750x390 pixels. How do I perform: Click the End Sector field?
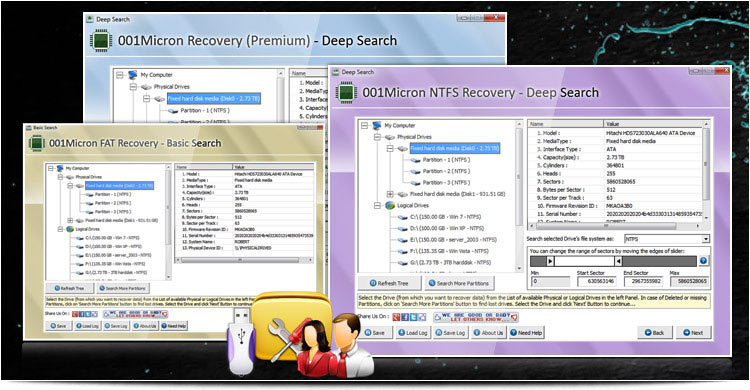[x=643, y=281]
